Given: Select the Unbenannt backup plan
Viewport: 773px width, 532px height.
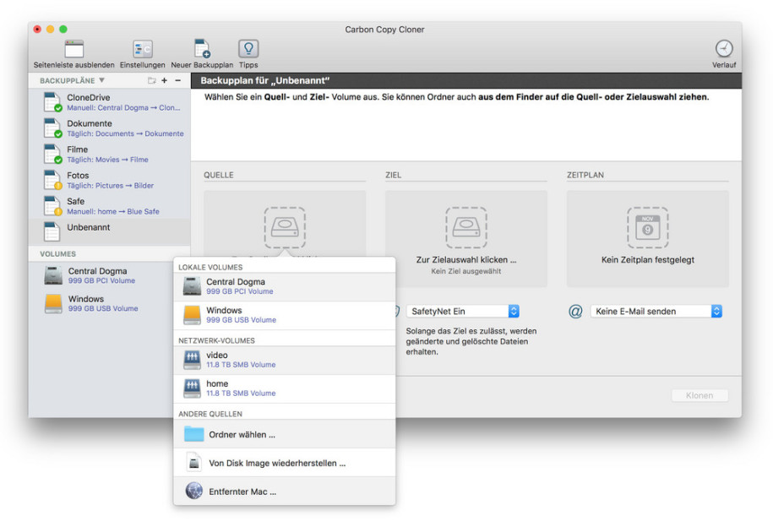Looking at the screenshot, I should click(110, 232).
